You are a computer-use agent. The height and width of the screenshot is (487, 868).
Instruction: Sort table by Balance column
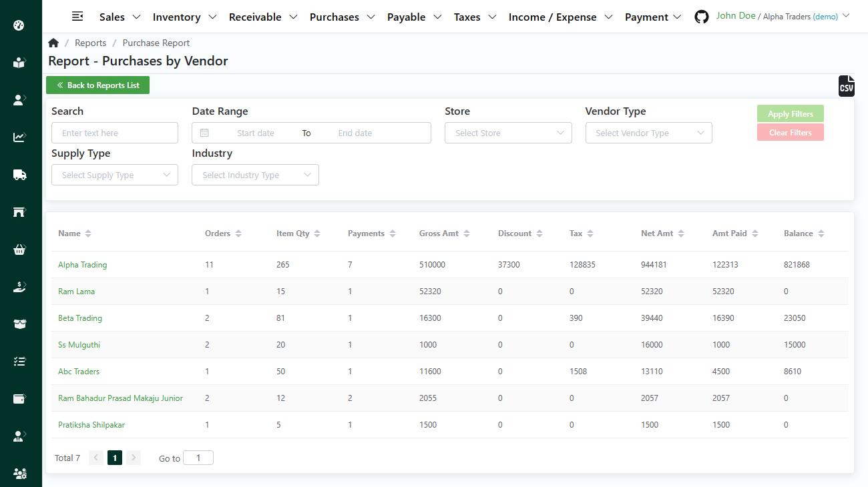821,233
